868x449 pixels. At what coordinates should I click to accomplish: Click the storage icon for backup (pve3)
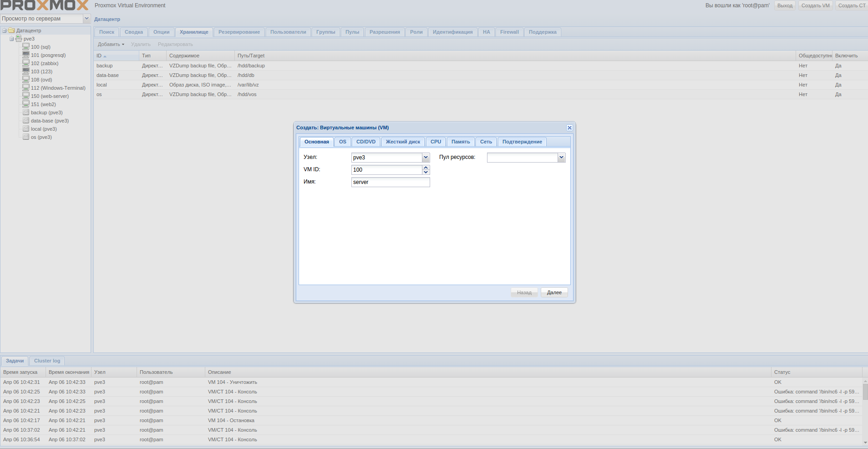[x=26, y=112]
